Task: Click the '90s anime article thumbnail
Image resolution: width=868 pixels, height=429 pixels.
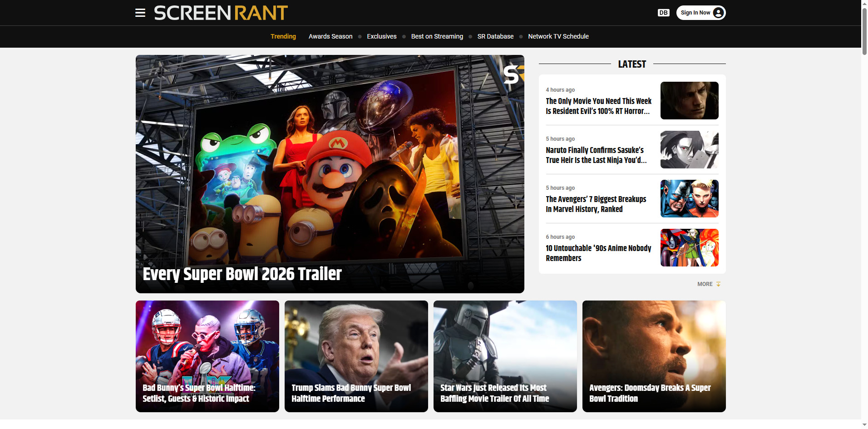Action: (689, 248)
